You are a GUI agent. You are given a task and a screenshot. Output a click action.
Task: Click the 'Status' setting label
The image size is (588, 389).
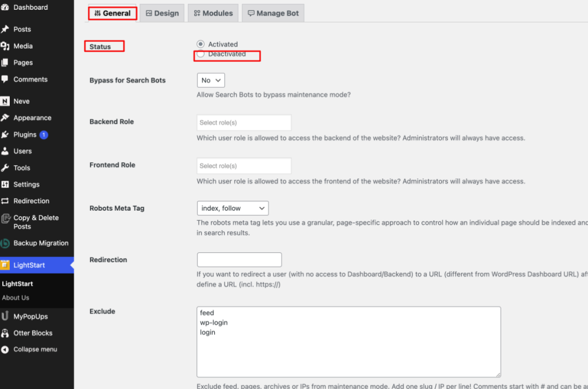point(100,46)
